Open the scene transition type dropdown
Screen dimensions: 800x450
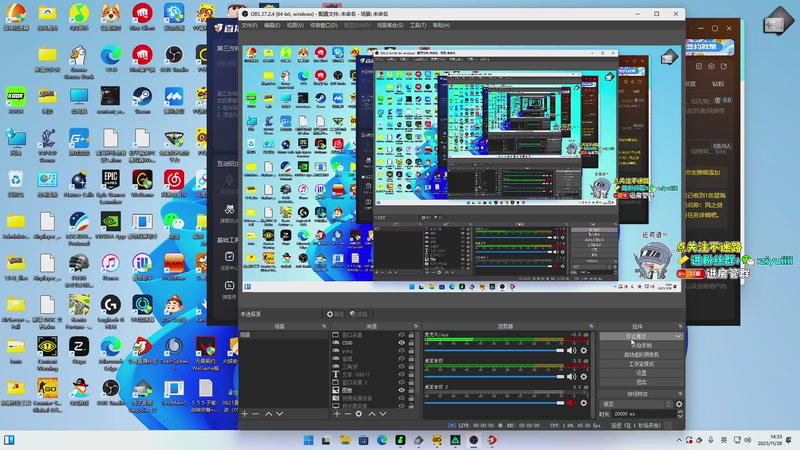pyautogui.click(x=637, y=404)
